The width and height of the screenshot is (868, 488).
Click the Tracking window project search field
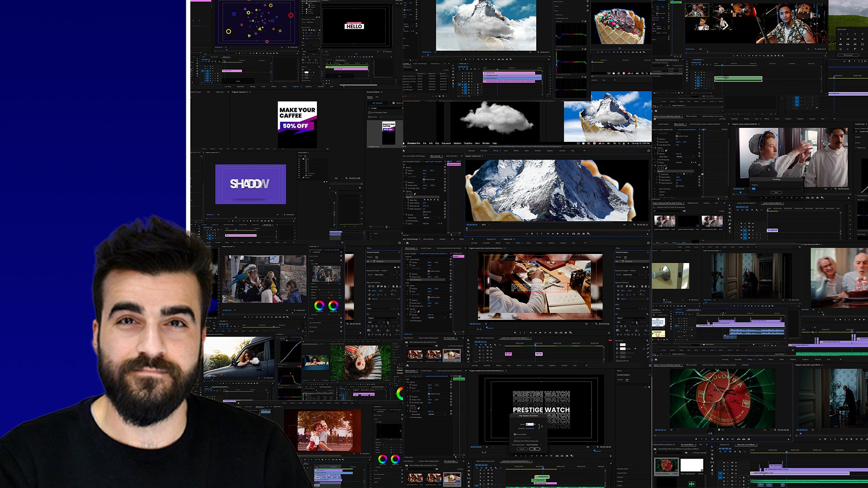(668, 211)
